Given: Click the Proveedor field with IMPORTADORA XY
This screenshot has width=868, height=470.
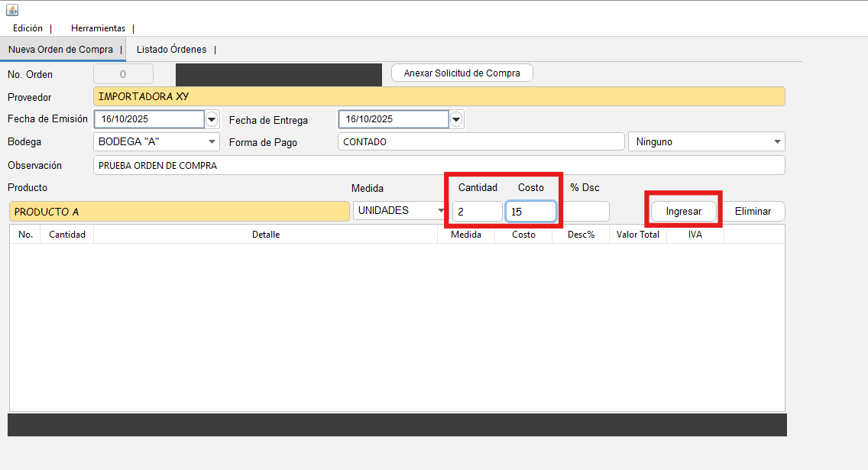Looking at the screenshot, I should tap(439, 97).
